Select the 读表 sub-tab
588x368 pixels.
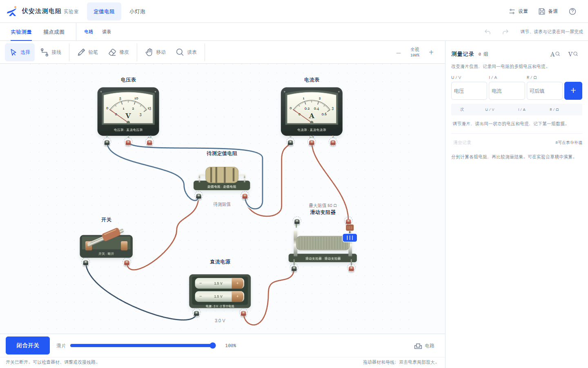[107, 32]
